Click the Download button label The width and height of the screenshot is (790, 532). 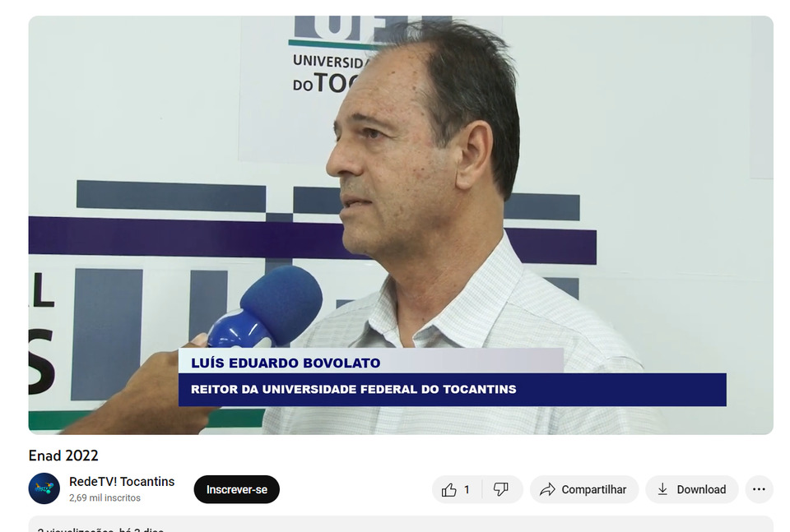click(701, 490)
